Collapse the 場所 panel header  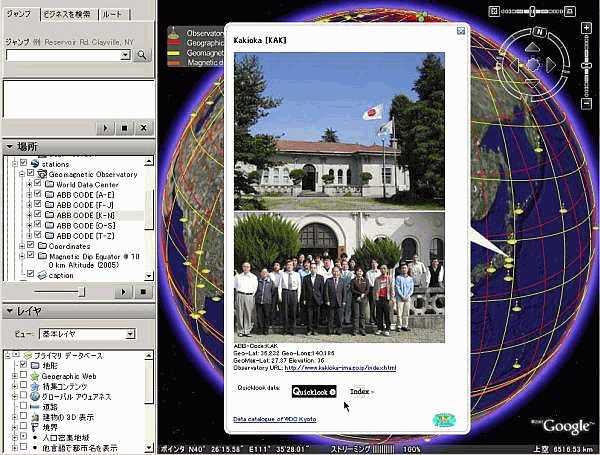pyautogui.click(x=78, y=147)
